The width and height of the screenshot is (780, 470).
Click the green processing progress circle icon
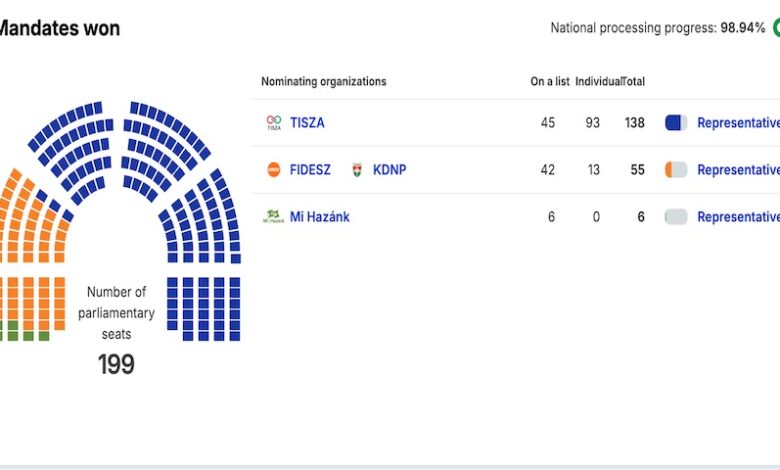click(774, 28)
